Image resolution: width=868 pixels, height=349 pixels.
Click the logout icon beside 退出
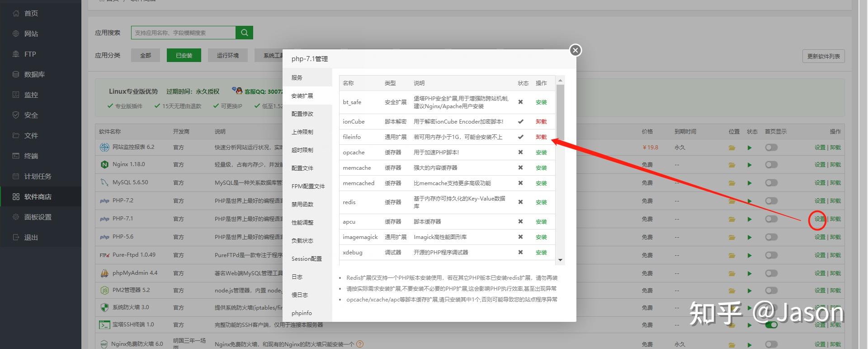[16, 237]
